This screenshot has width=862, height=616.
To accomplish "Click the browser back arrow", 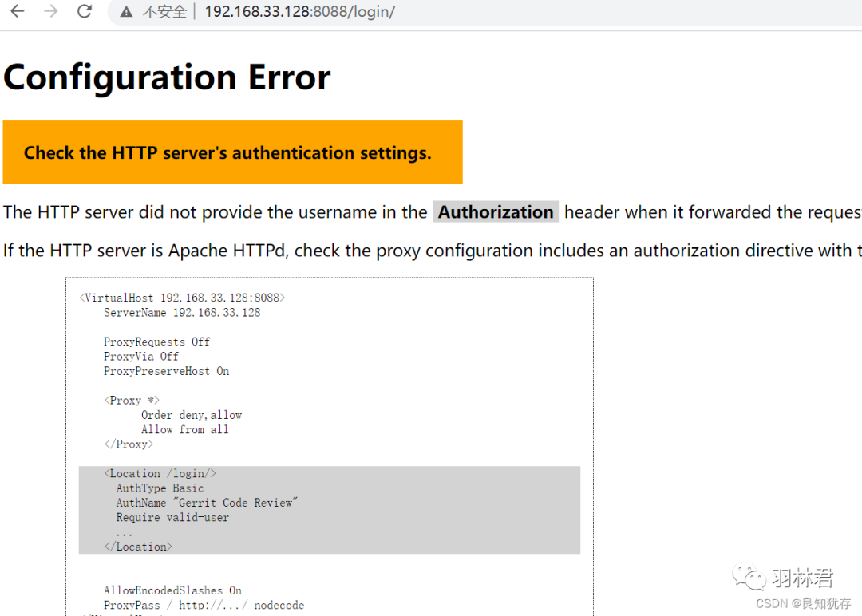I will click(x=17, y=11).
